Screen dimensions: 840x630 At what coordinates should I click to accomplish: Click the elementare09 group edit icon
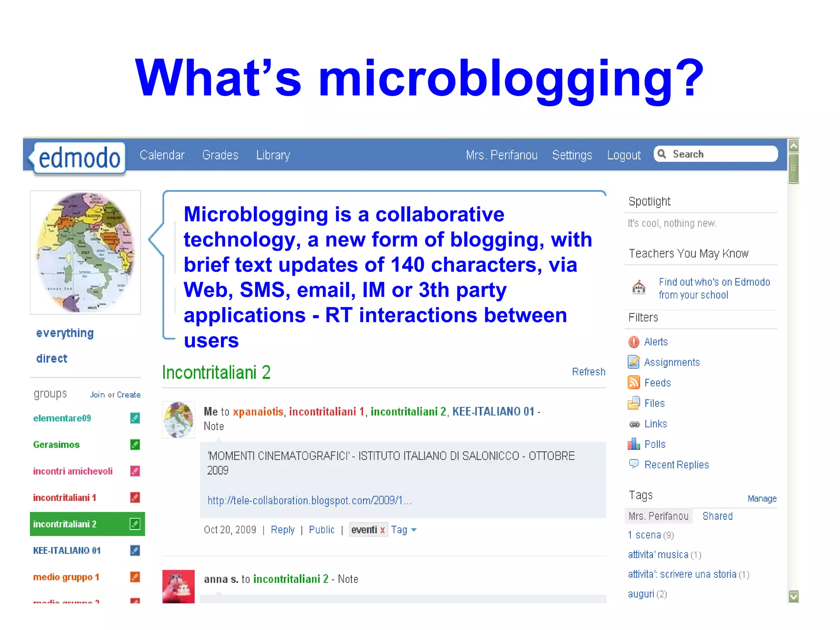[x=135, y=418]
